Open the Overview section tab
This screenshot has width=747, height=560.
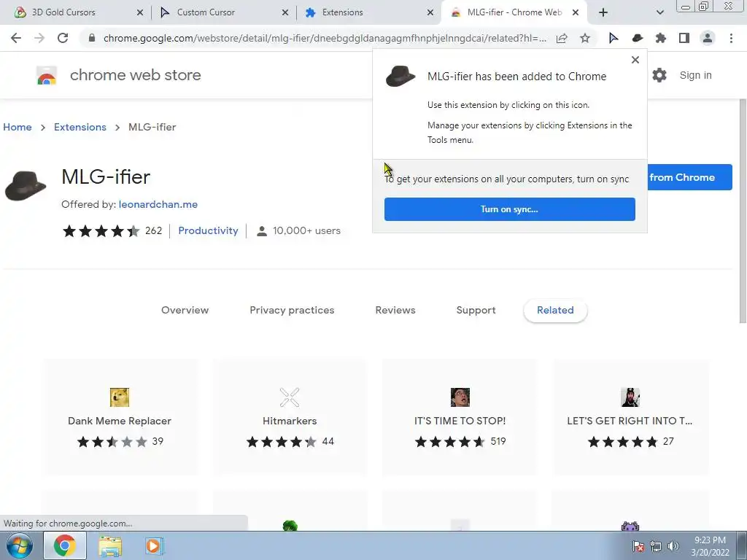[185, 310]
